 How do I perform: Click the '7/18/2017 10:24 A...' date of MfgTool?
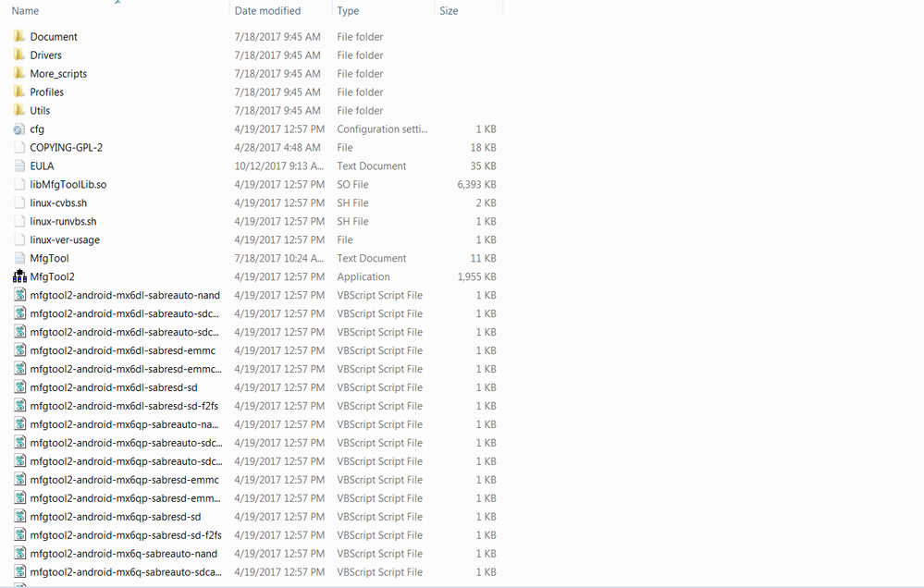pos(278,258)
